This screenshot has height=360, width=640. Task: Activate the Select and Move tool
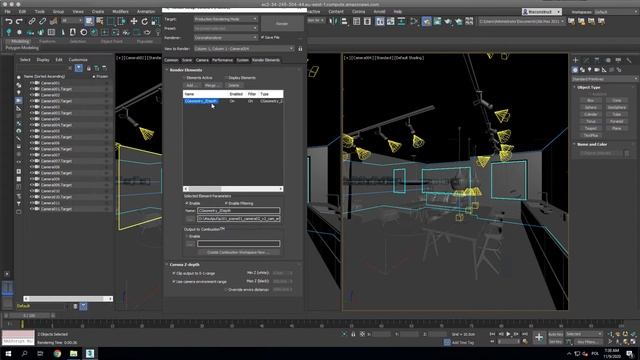134,21
